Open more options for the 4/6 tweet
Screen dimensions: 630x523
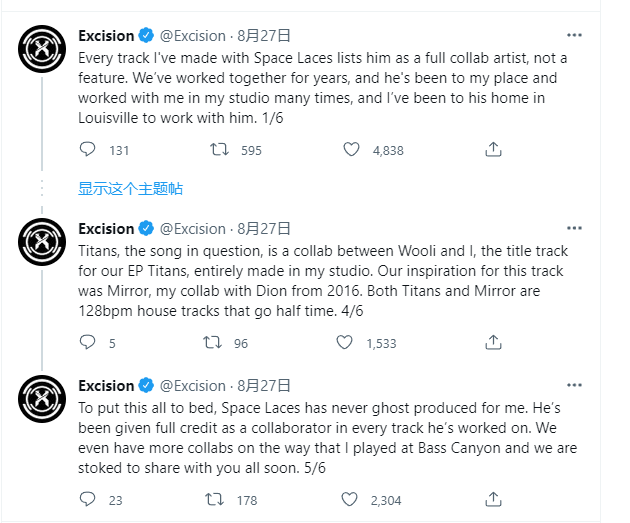tap(574, 228)
